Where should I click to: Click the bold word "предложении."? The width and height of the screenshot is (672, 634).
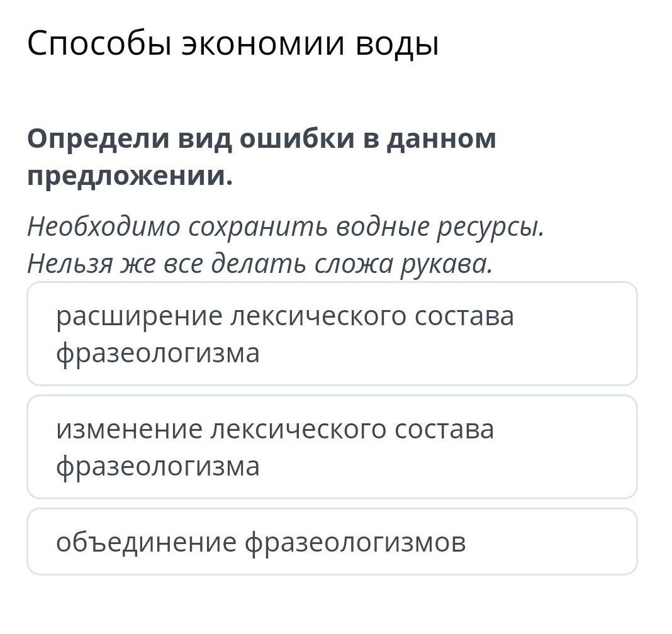130,177
